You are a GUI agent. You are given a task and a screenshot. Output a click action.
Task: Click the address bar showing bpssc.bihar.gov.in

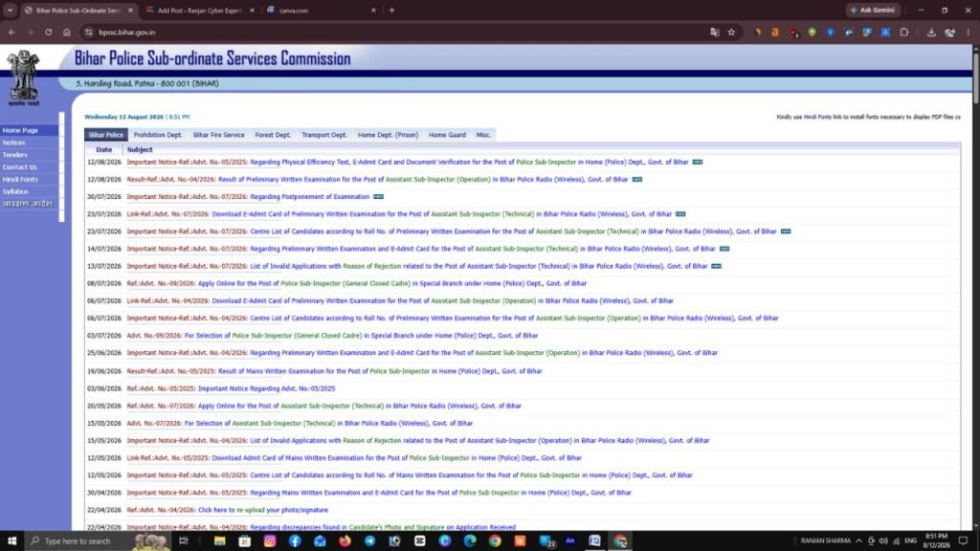click(400, 32)
